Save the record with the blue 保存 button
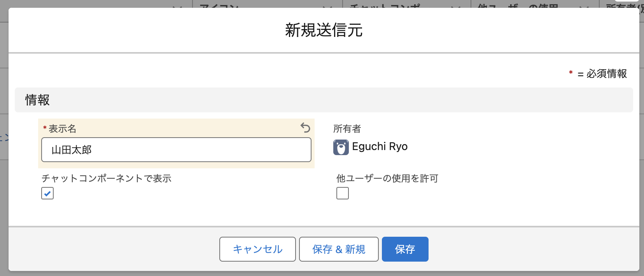The height and width of the screenshot is (276, 644). click(x=405, y=249)
